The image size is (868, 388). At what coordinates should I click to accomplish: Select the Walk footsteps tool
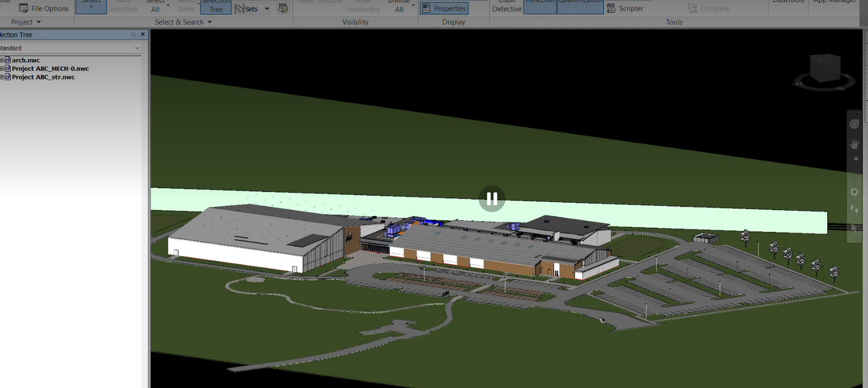[x=854, y=209]
